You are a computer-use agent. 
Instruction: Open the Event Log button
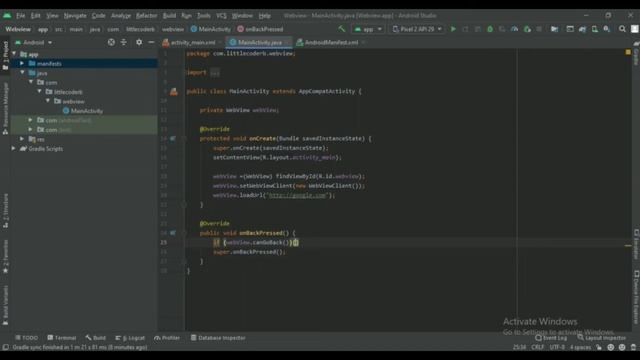551,338
